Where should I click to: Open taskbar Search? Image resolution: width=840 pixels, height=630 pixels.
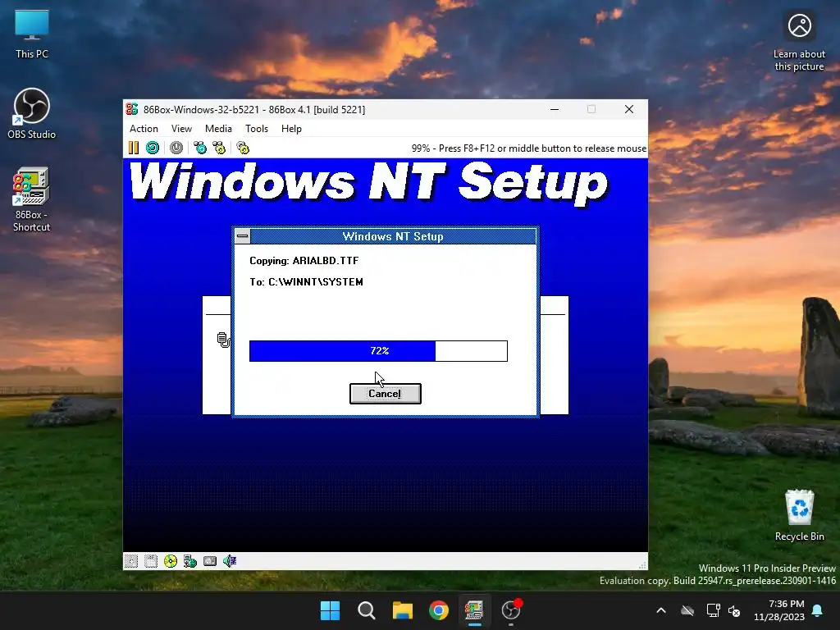(367, 610)
